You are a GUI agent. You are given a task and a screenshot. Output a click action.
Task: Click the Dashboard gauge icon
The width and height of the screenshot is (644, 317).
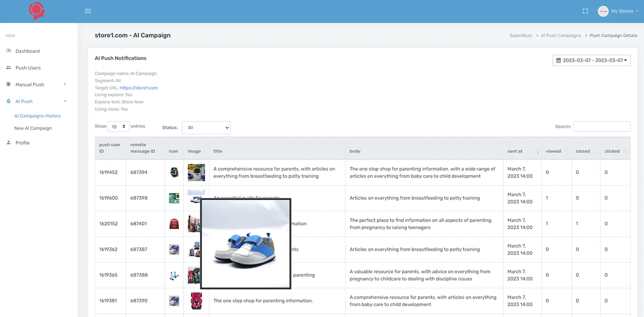click(x=8, y=51)
